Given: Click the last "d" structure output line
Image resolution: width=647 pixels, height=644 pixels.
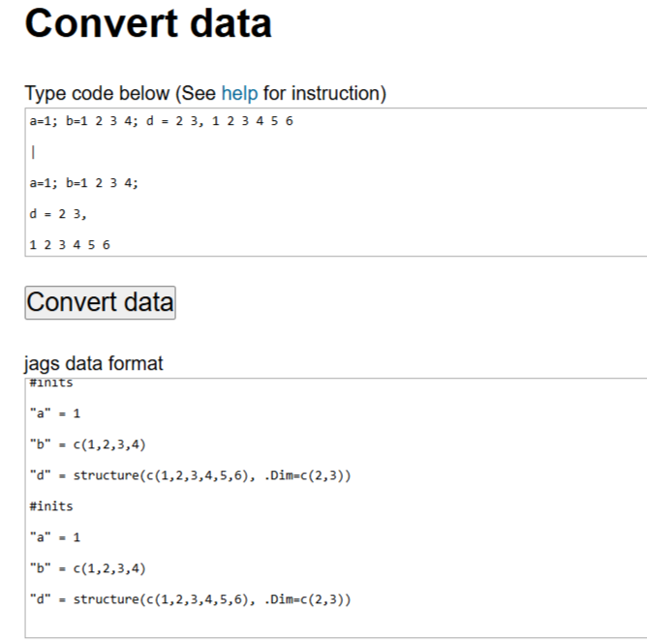Looking at the screenshot, I should [x=190, y=598].
